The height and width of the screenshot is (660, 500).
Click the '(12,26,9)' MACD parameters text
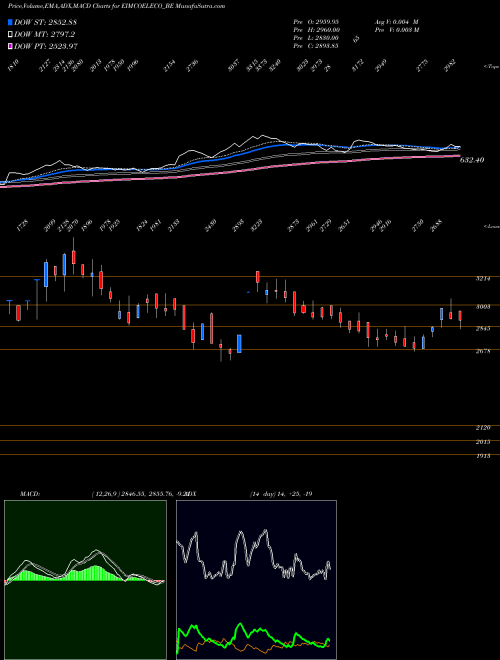tap(105, 494)
